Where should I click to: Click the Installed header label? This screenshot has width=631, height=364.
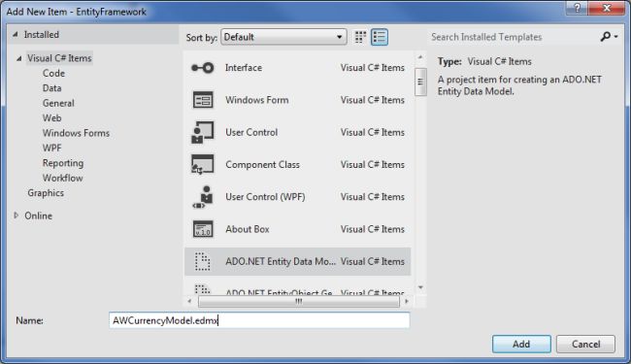(41, 35)
